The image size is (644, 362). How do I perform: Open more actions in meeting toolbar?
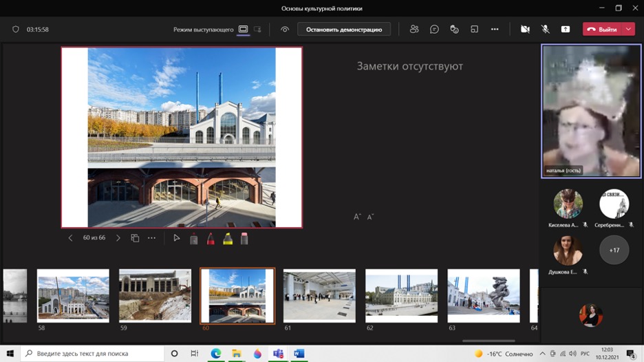tap(494, 30)
